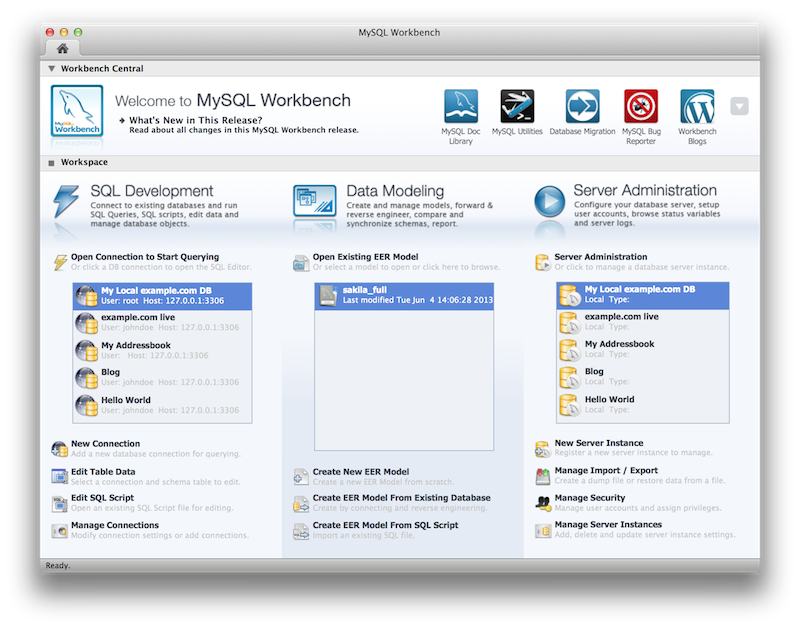Click New Connection link
800x628 pixels.
(x=105, y=444)
